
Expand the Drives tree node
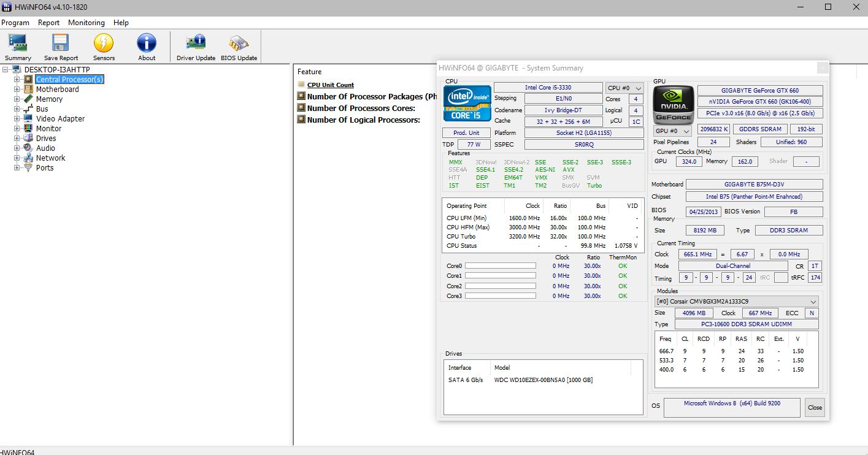click(17, 138)
